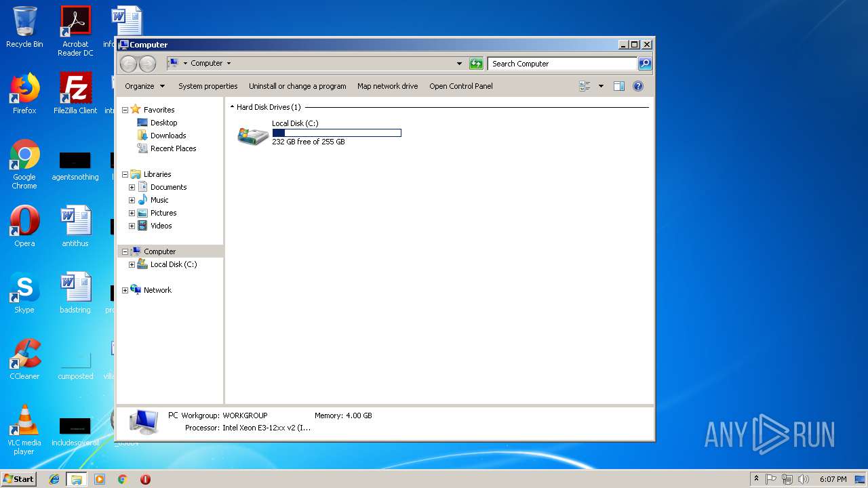This screenshot has width=868, height=488.
Task: Click the Back navigation arrow button
Action: [128, 64]
